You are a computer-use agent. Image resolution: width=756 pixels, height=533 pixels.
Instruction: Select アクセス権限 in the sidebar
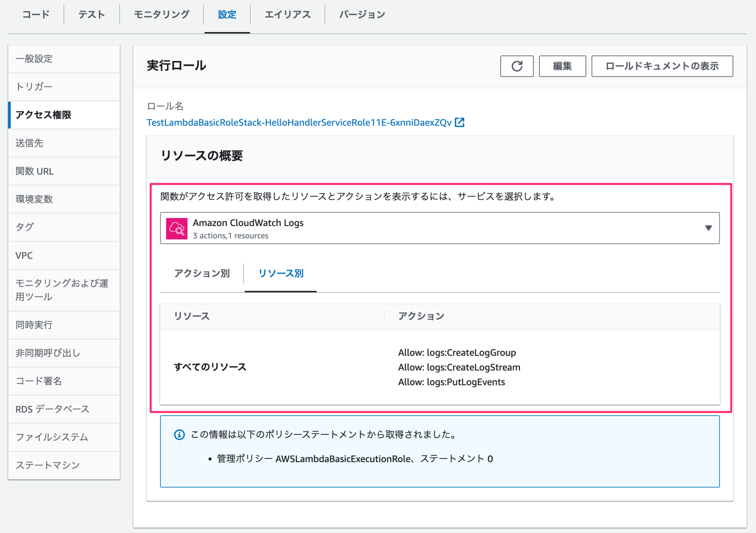point(43,115)
